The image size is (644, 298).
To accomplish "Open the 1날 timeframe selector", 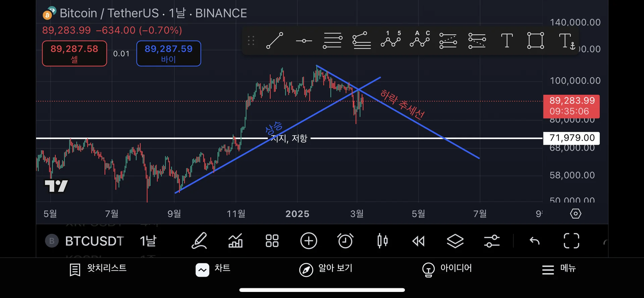I will (148, 241).
